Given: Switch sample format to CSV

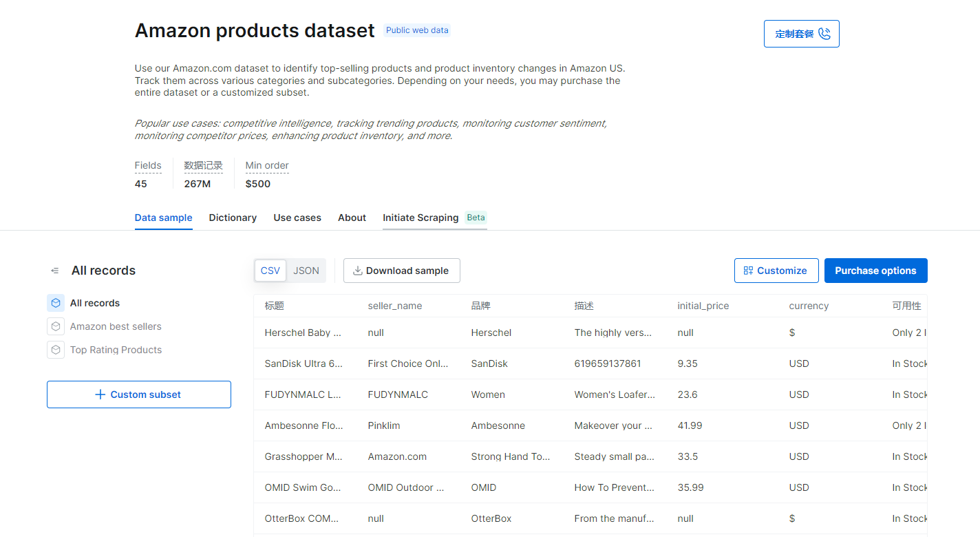Looking at the screenshot, I should click(270, 271).
